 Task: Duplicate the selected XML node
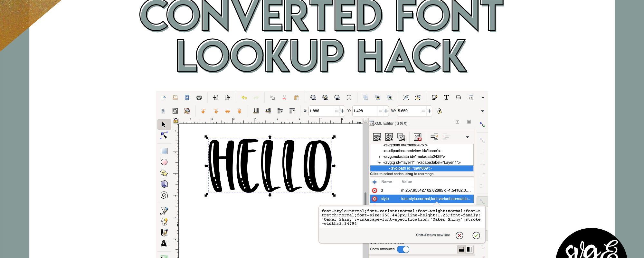[x=401, y=137]
